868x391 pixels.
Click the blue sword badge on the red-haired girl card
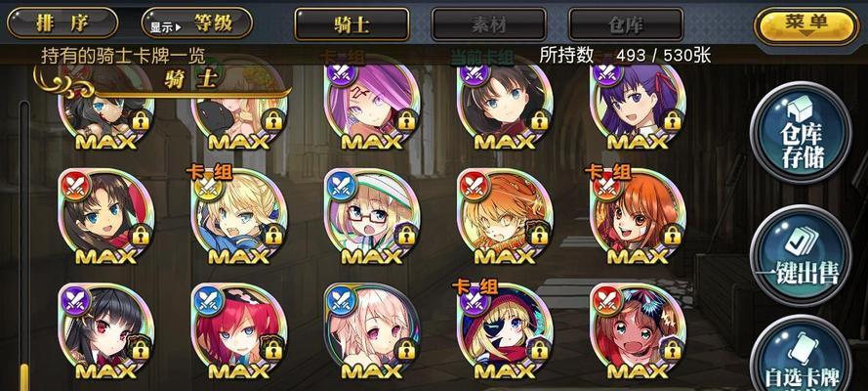(209, 301)
